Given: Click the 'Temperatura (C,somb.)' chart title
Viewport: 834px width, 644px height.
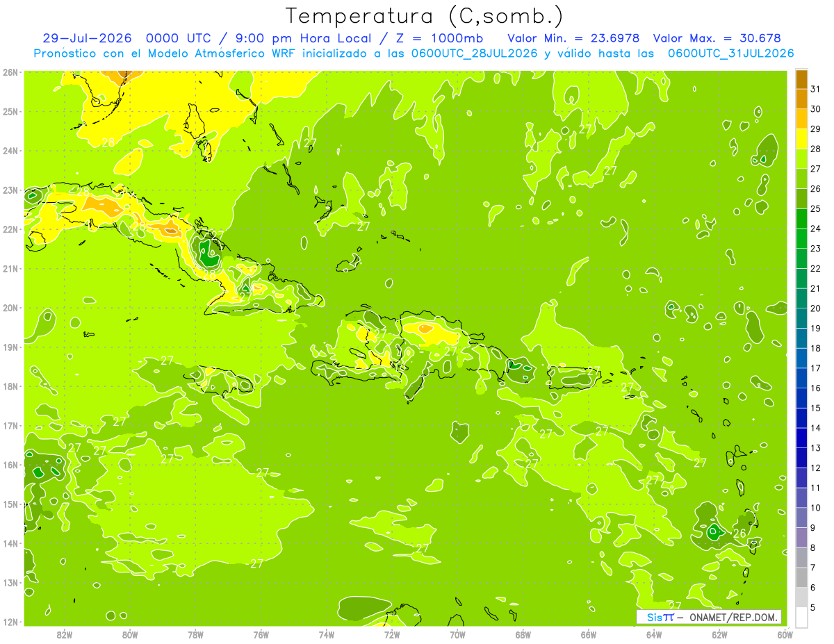Looking at the screenshot, I should [x=425, y=15].
